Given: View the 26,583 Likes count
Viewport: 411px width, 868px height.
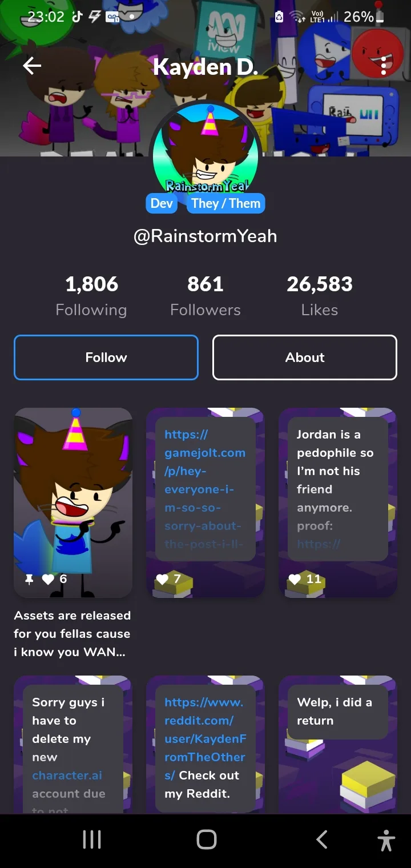Looking at the screenshot, I should tap(320, 296).
